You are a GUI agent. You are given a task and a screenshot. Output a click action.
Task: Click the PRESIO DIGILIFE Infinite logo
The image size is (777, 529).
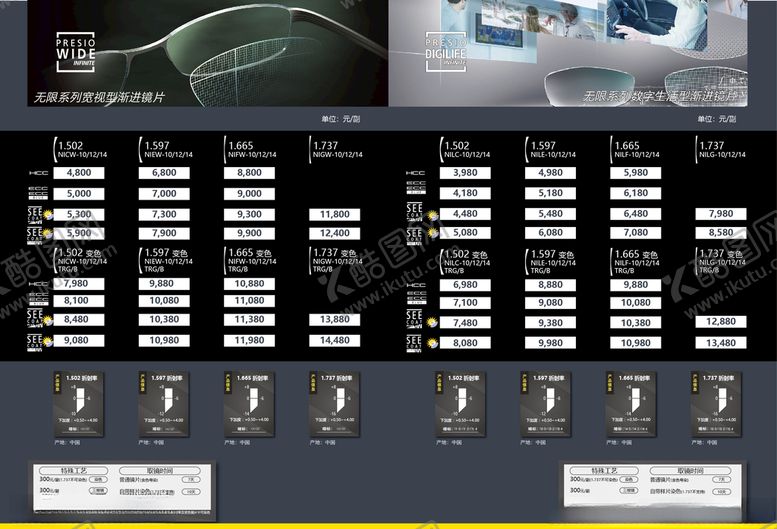(446, 53)
